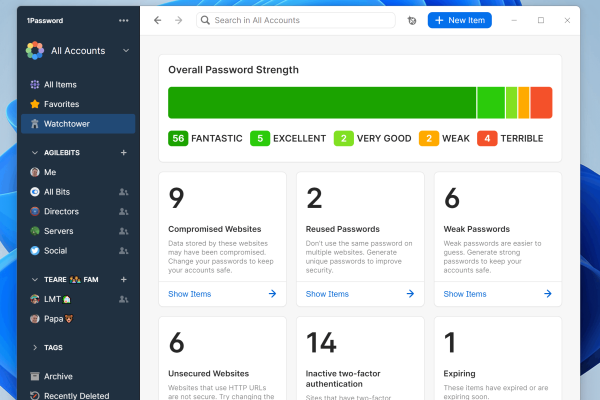Collapse the AGILEBITS section chevron
Viewport: 600px width, 400px height.
[35, 153]
